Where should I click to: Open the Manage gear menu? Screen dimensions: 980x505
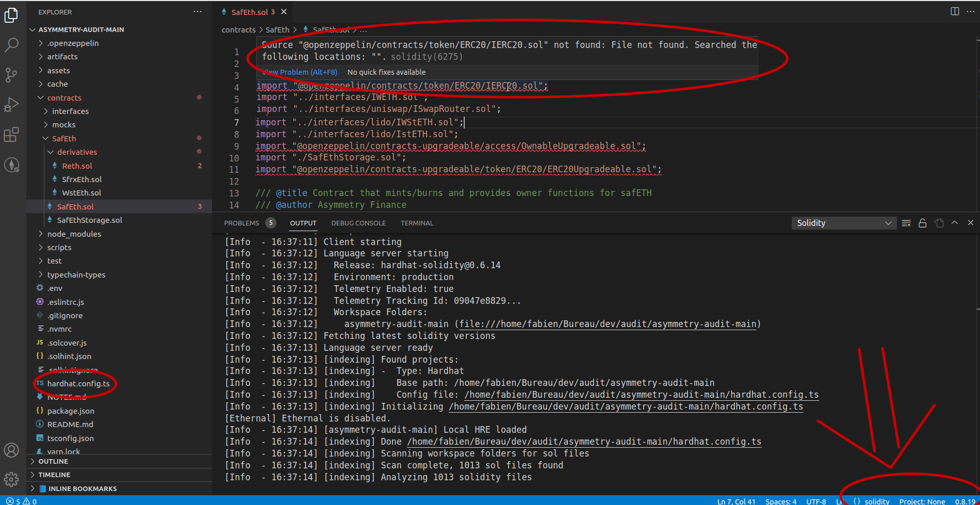(11, 479)
